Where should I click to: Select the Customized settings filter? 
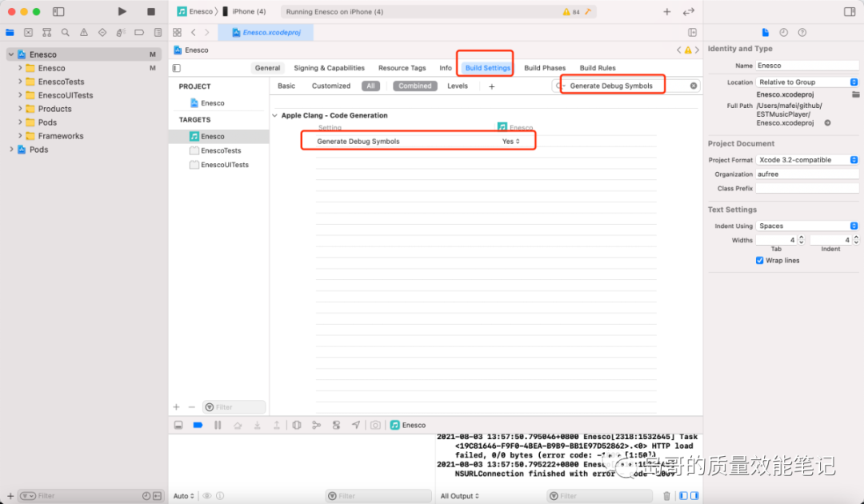330,86
